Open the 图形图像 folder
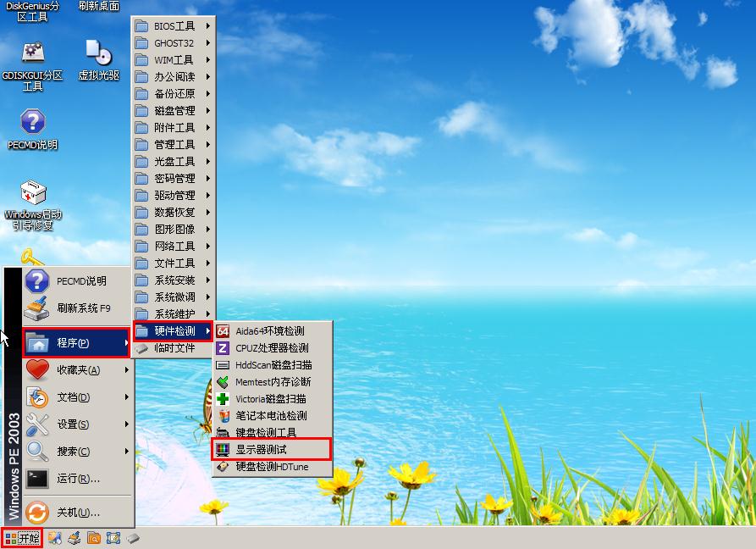 point(173,229)
